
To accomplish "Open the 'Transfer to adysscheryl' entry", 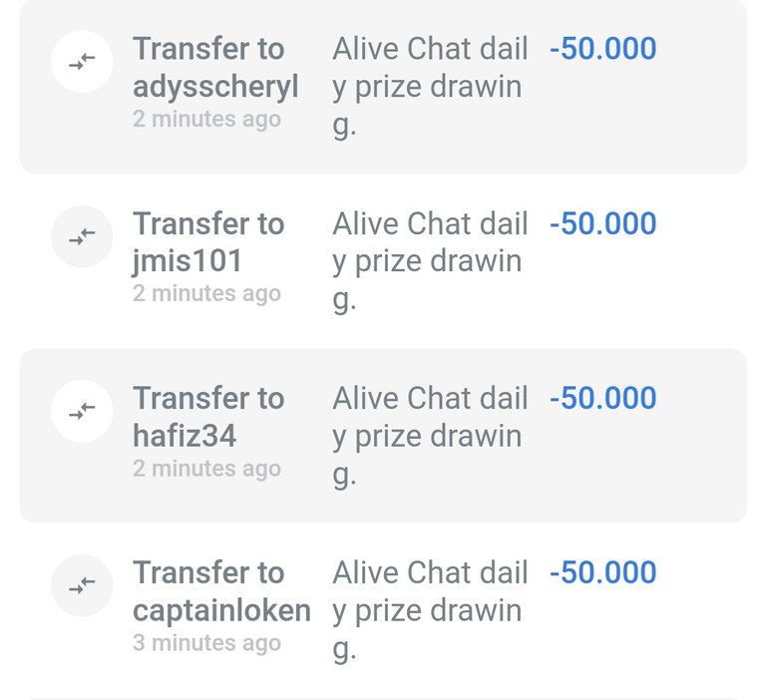I will click(x=383, y=87).
